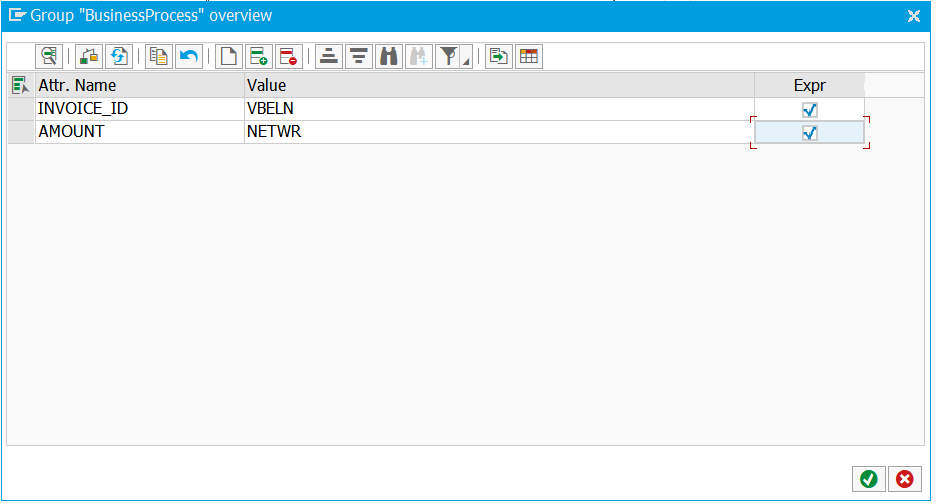
Task: Sort the table in descending order
Action: pos(358,57)
